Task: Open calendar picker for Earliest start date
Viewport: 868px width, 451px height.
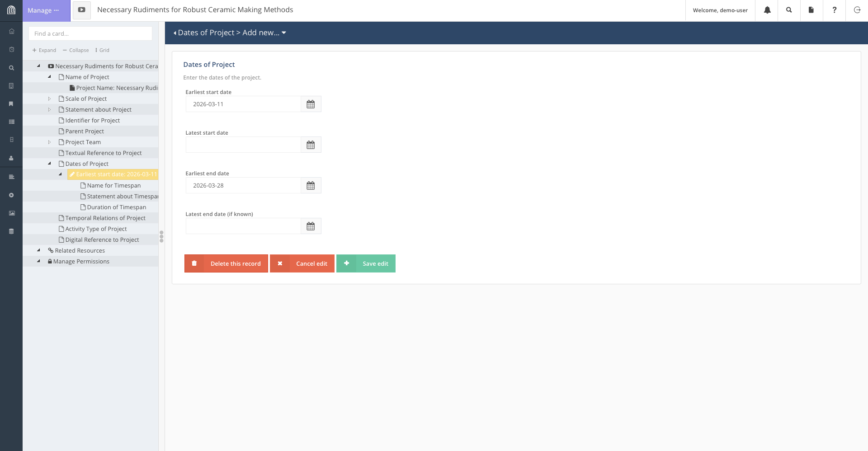Action: (311, 104)
